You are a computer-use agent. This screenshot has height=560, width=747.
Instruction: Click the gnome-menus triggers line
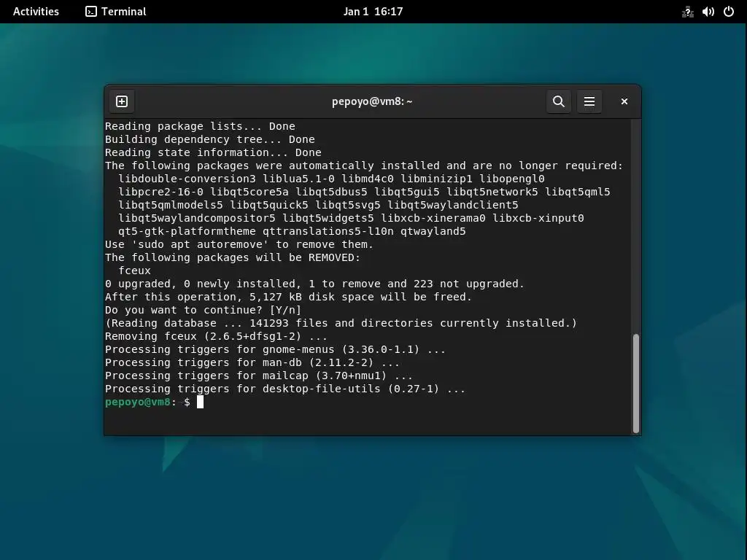coord(275,349)
